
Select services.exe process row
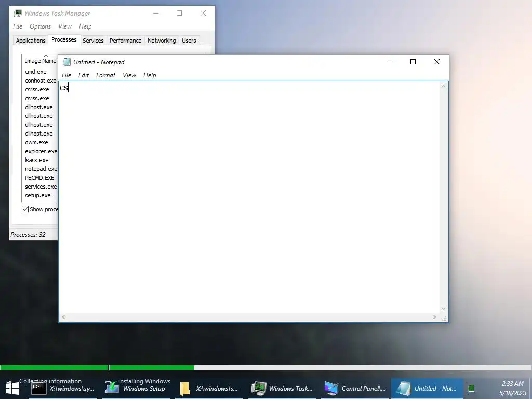(x=40, y=187)
